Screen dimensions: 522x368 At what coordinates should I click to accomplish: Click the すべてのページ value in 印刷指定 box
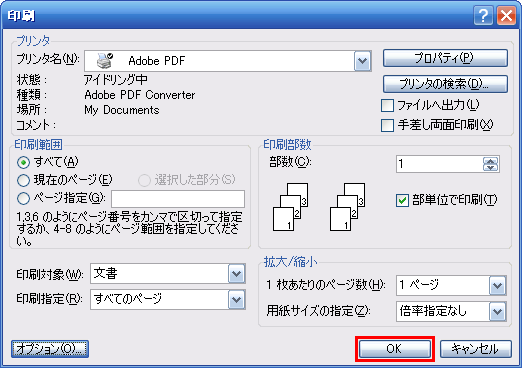click(128, 299)
